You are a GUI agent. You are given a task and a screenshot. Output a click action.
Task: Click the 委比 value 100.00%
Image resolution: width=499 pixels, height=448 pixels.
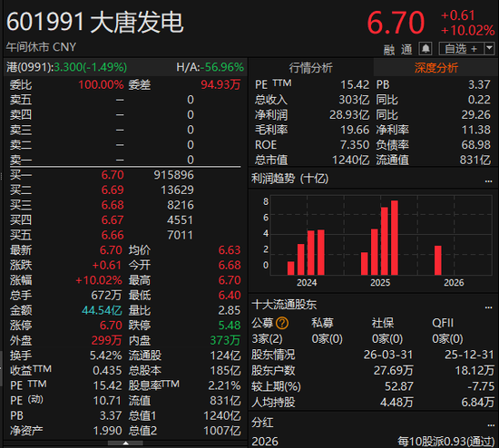[x=101, y=85]
